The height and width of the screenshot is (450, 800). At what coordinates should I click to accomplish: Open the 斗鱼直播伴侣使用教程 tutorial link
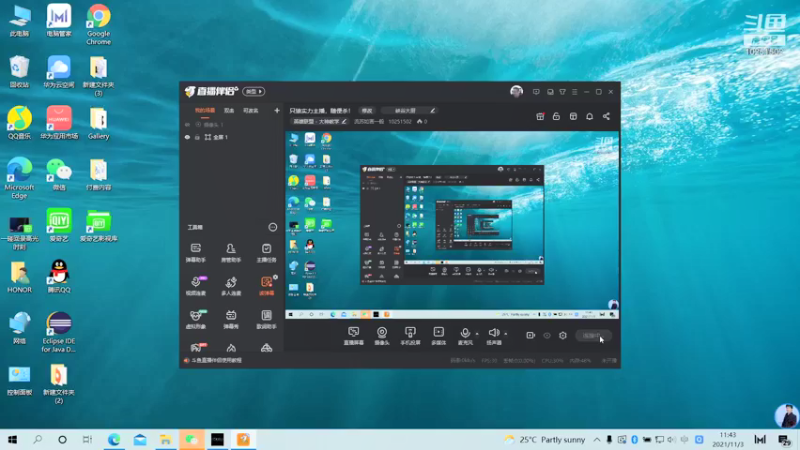[217, 361]
